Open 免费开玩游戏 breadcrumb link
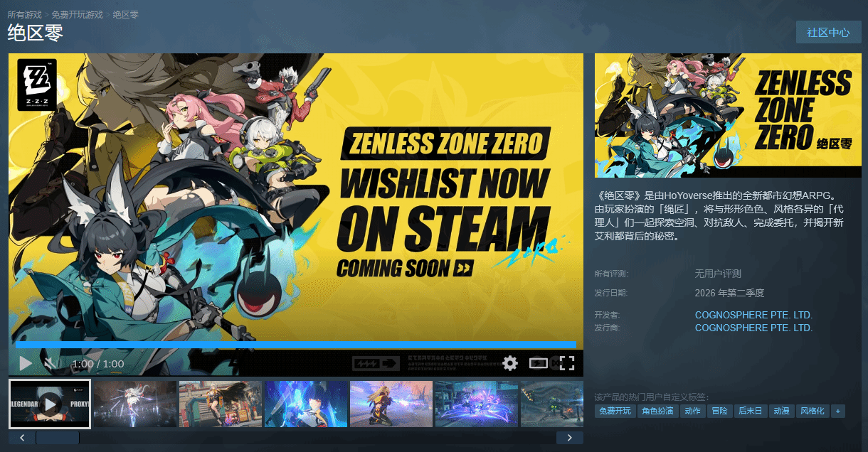This screenshot has width=868, height=452. (77, 14)
